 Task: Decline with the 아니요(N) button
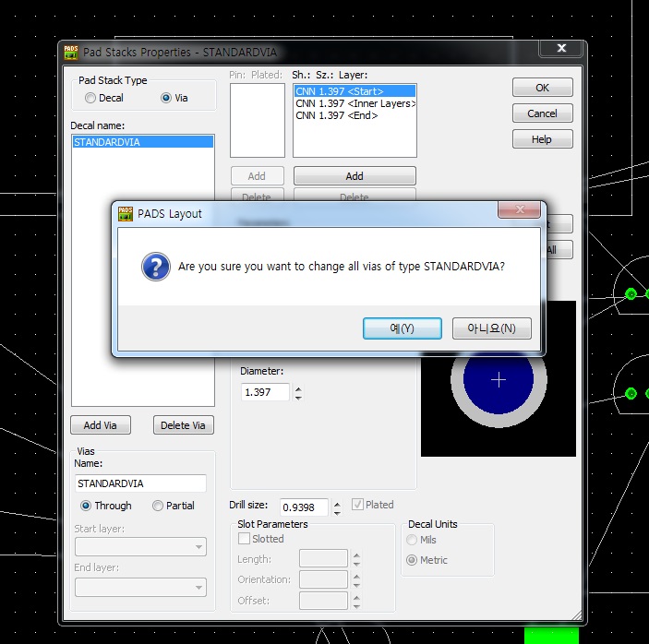pos(491,328)
